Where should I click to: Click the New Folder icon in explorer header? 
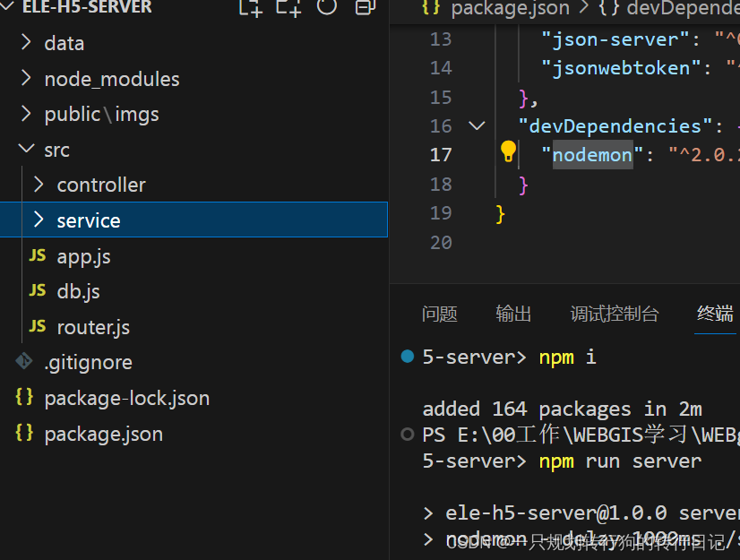(288, 8)
